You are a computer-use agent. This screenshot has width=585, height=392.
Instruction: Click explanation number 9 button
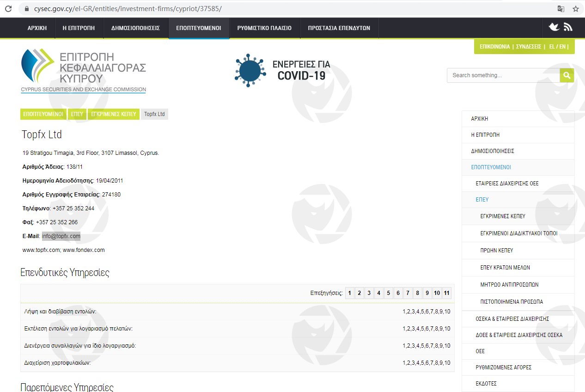[x=427, y=293]
